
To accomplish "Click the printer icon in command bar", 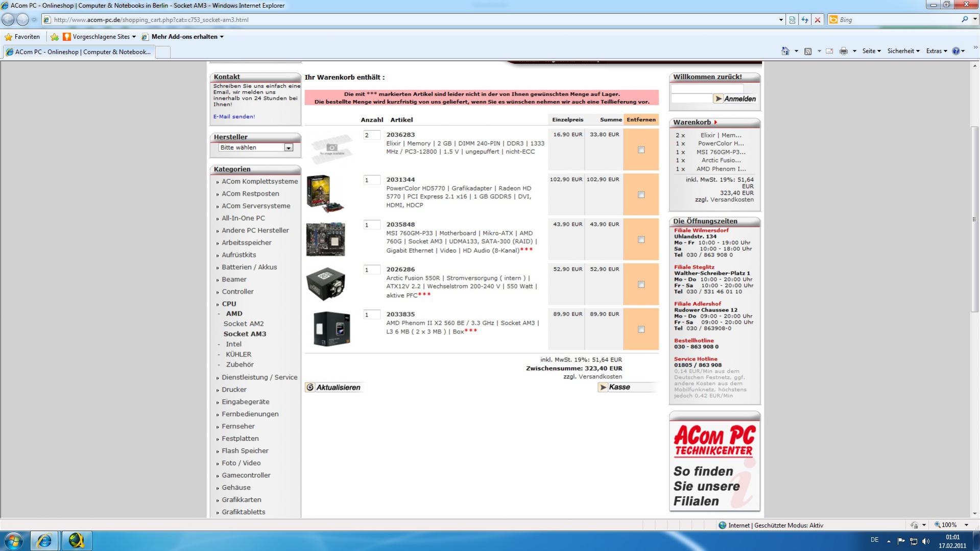I will point(844,51).
